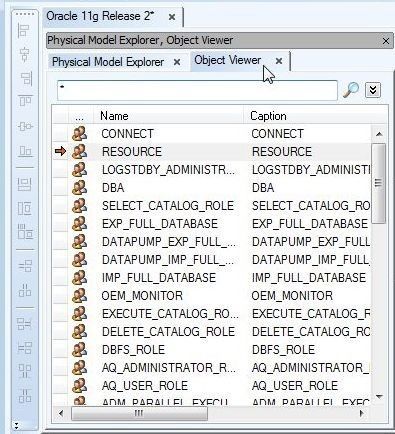Click CONNECT in the Caption column
This screenshot has height=434, width=395.
tap(277, 134)
